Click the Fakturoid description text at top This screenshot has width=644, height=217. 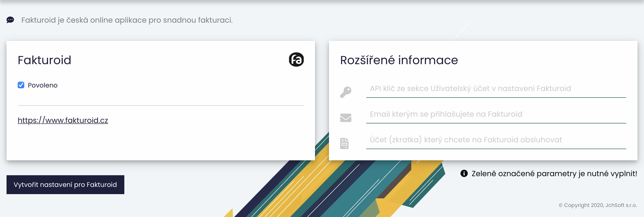tap(127, 20)
